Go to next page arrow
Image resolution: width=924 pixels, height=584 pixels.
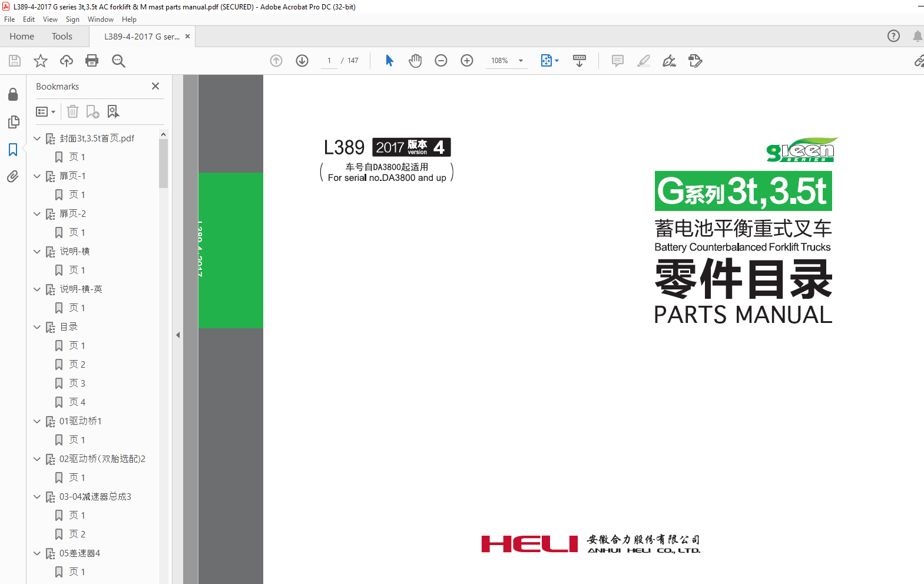tap(302, 61)
